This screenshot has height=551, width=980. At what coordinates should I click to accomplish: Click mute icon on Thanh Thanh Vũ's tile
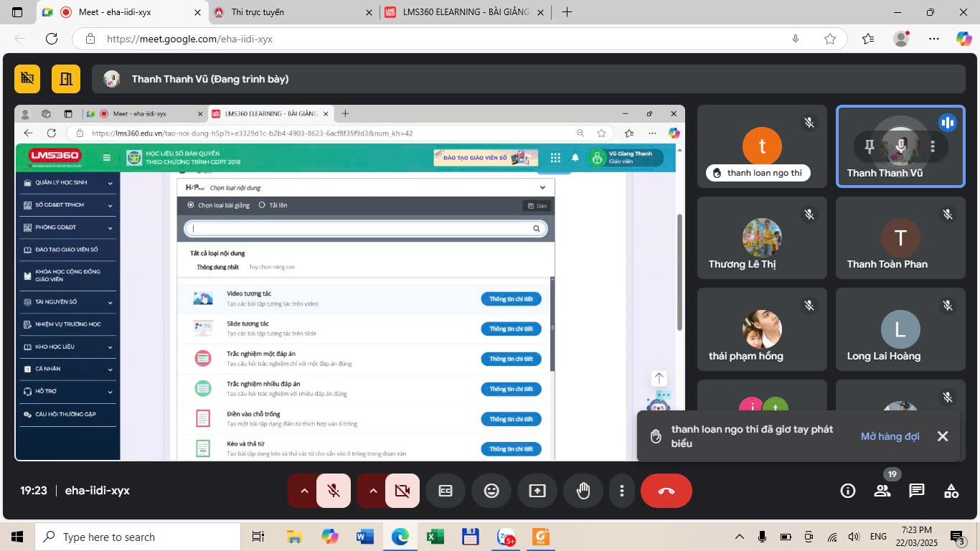pos(901,146)
